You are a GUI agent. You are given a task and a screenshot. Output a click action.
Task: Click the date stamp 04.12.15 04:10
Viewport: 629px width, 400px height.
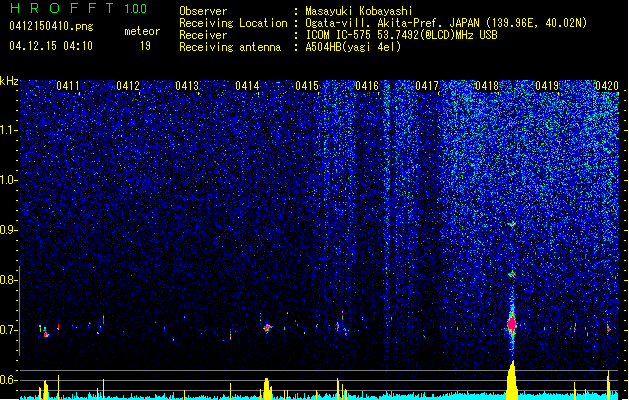(51, 45)
